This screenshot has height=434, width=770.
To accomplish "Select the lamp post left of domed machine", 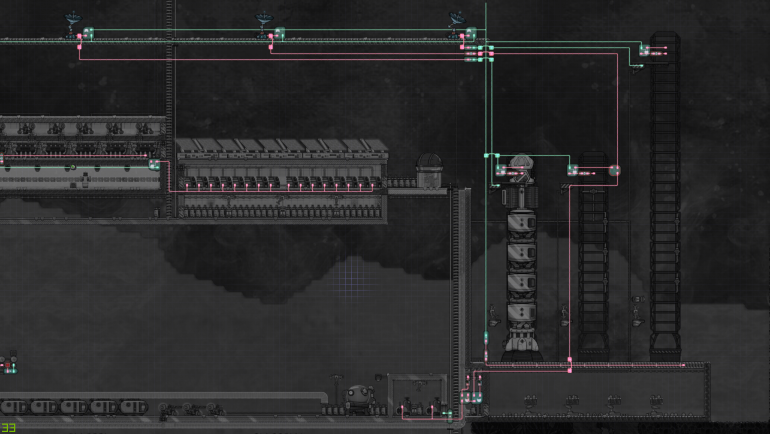I will coord(337,389).
